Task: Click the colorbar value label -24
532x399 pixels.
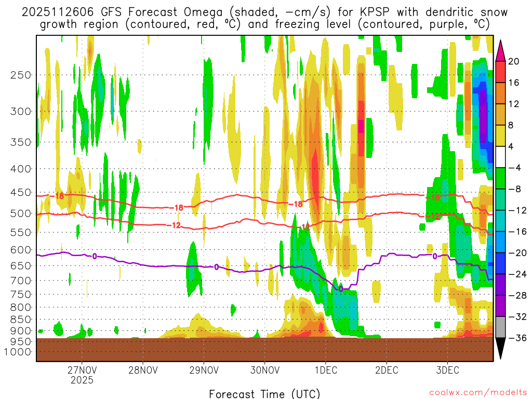Action: pyautogui.click(x=517, y=274)
